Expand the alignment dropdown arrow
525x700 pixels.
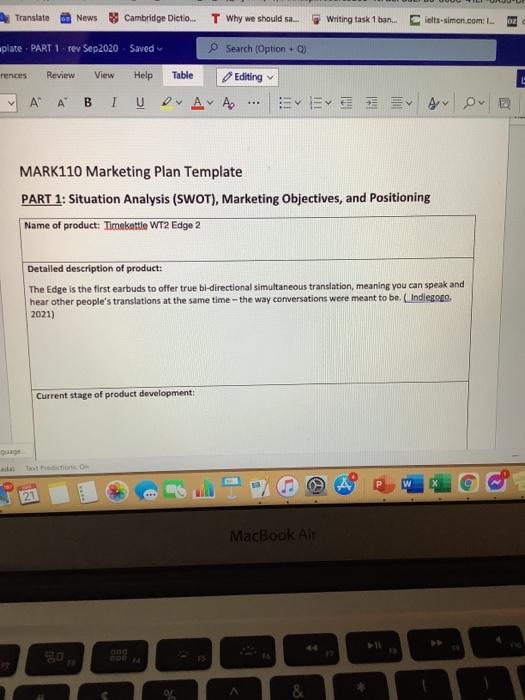click(x=409, y=104)
